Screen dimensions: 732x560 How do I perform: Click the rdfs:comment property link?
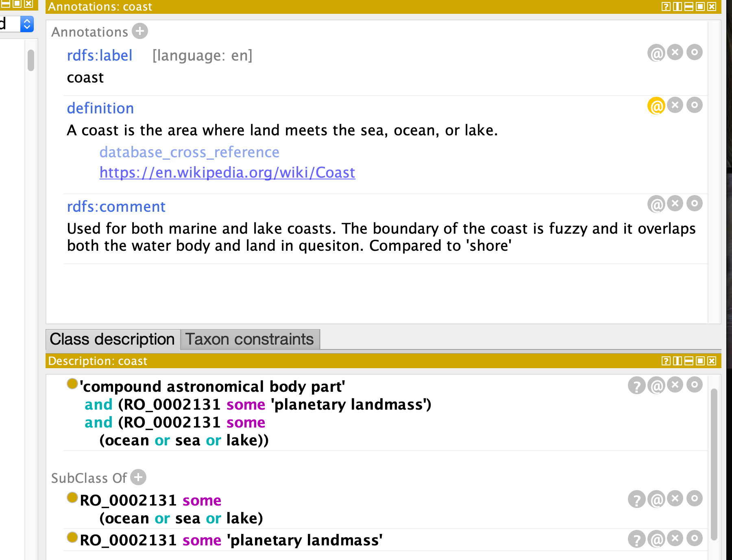[x=116, y=207]
